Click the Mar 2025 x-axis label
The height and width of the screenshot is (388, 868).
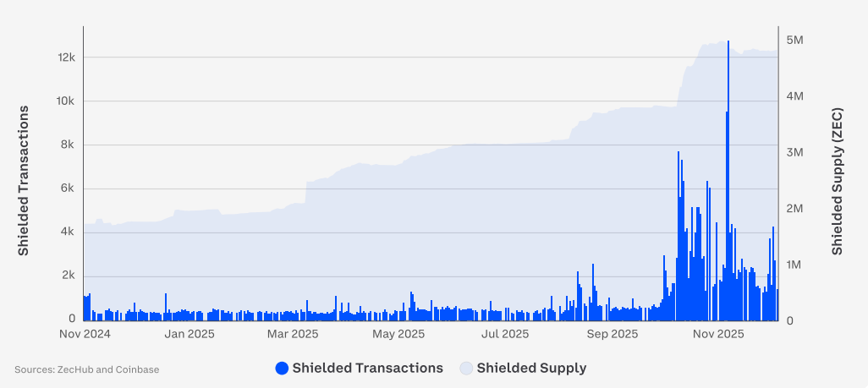pyautogui.click(x=292, y=334)
